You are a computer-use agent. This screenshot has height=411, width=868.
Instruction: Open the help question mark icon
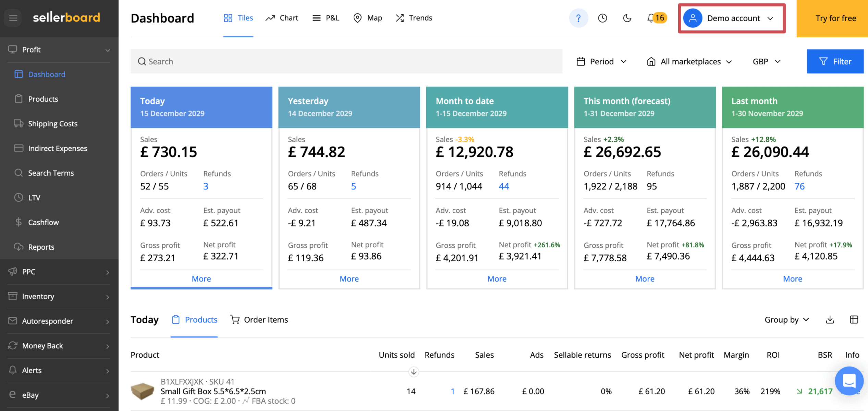point(578,18)
